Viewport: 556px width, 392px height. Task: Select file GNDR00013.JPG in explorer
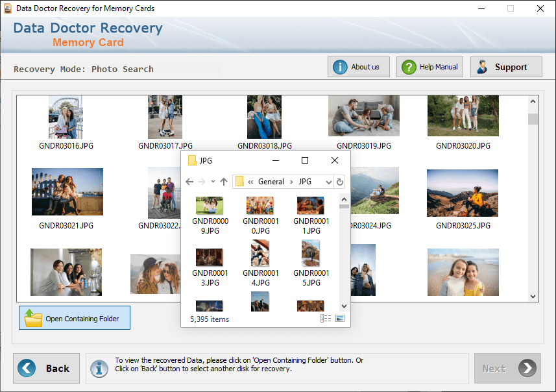point(210,267)
